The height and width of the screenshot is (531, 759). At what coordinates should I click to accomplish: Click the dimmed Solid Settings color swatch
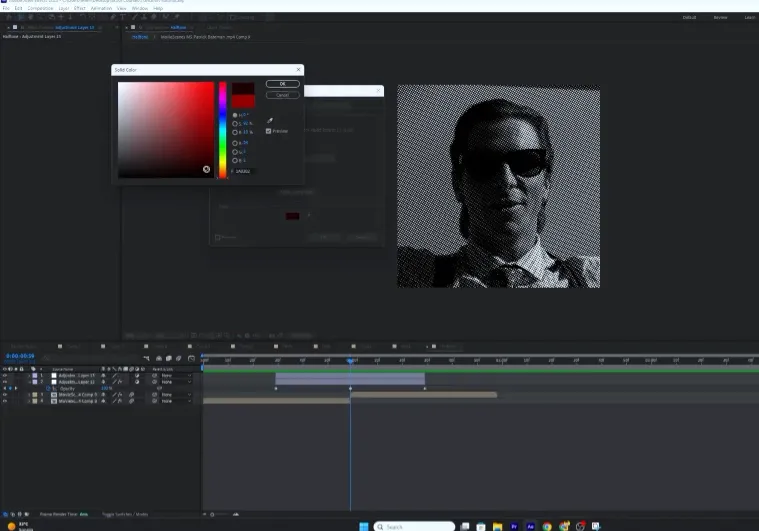click(292, 216)
